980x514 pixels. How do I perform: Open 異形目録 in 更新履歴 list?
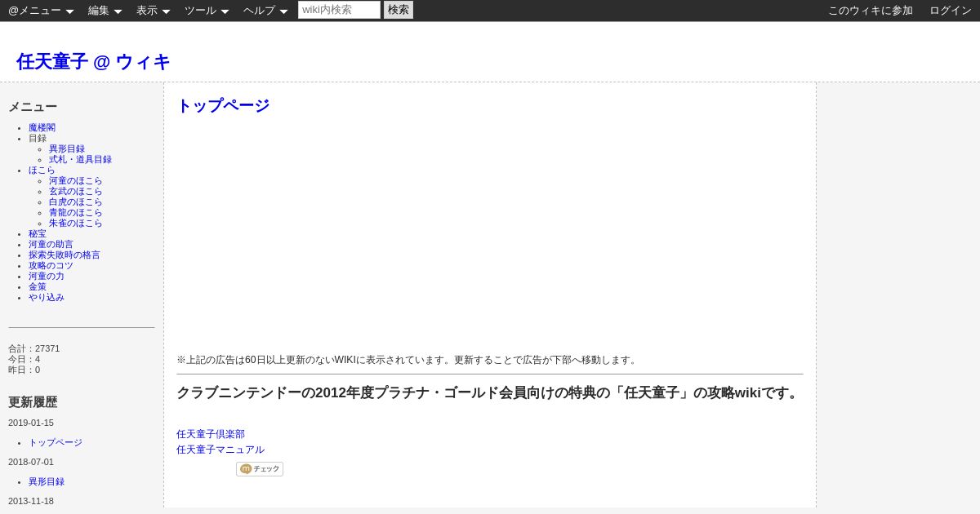[x=47, y=482]
